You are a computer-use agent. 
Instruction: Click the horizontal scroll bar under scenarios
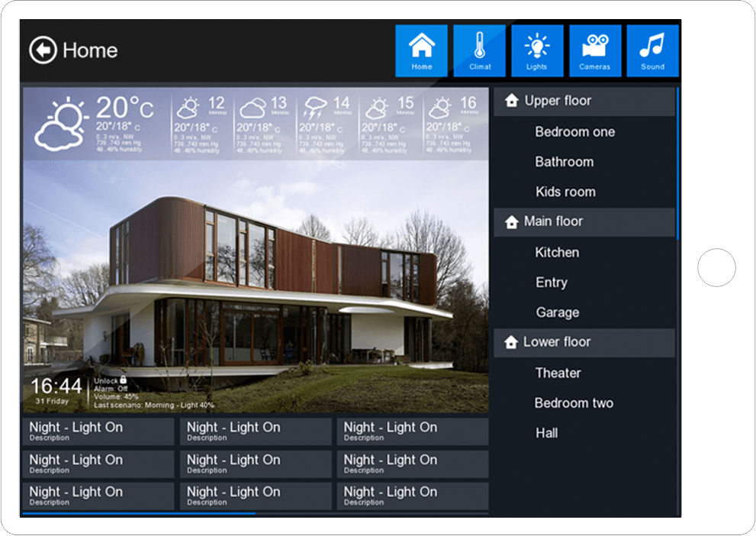click(x=139, y=514)
